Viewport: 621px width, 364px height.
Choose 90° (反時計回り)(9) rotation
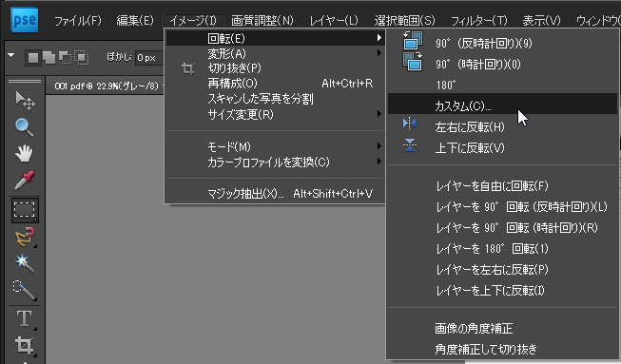[502, 43]
